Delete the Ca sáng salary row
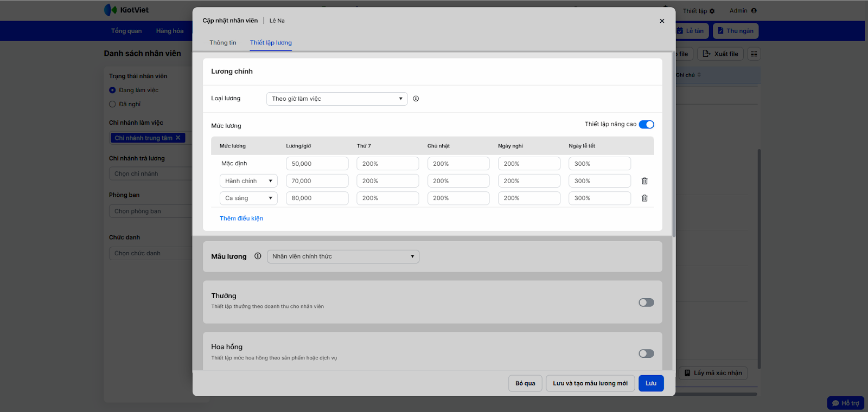 [x=644, y=198]
